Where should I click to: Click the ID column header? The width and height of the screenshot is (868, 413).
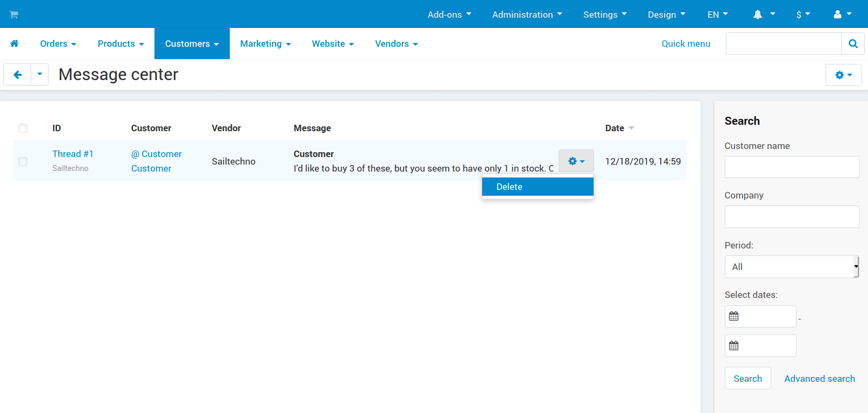(57, 128)
